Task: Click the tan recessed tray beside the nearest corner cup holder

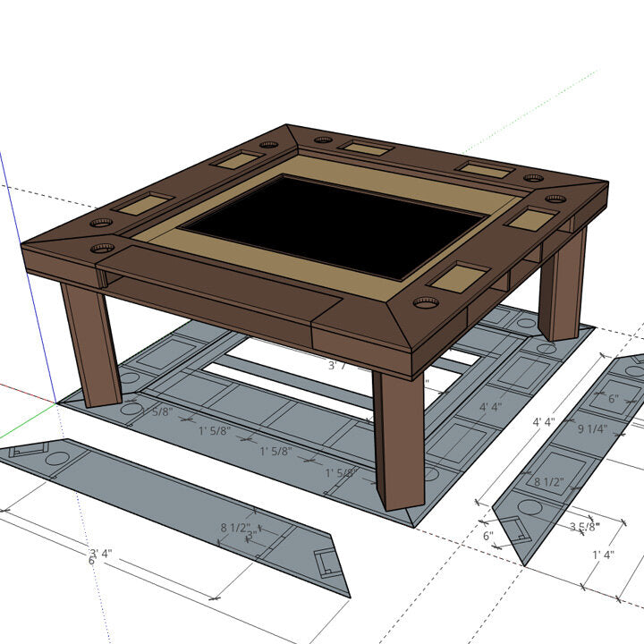Action: pos(459,278)
